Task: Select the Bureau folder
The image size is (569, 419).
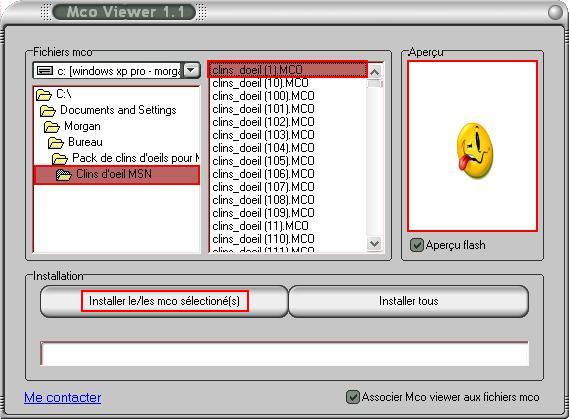Action: (x=116, y=142)
